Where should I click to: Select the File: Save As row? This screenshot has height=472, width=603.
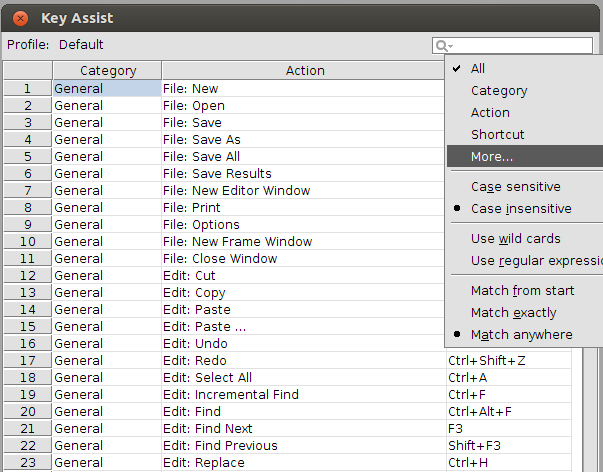(x=201, y=140)
